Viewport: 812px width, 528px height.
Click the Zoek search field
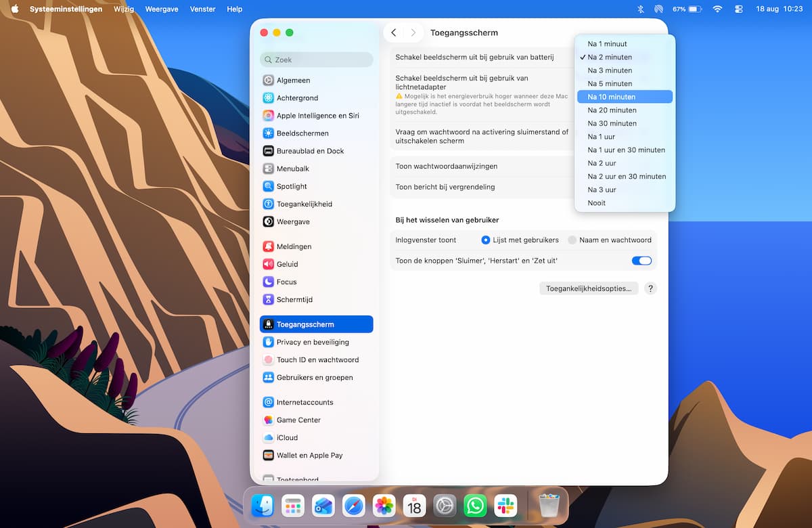click(x=316, y=60)
